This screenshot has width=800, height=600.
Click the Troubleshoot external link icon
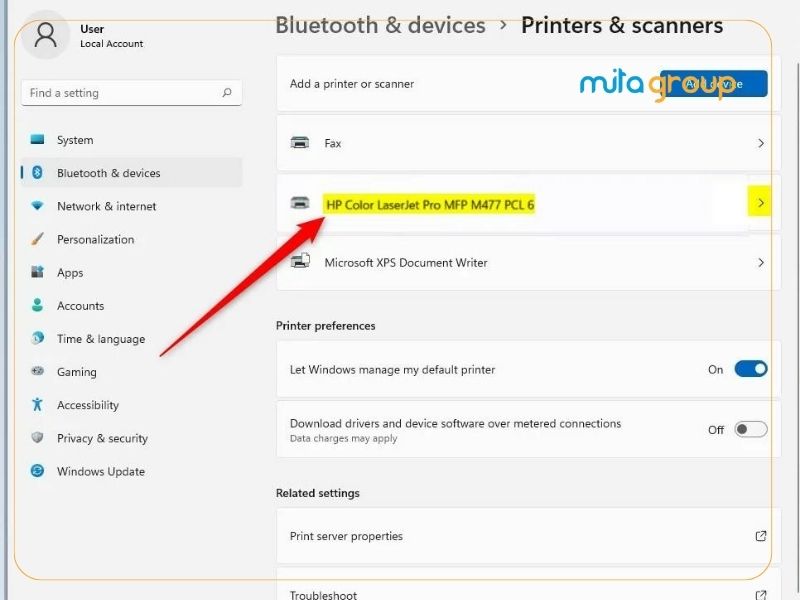point(761,594)
